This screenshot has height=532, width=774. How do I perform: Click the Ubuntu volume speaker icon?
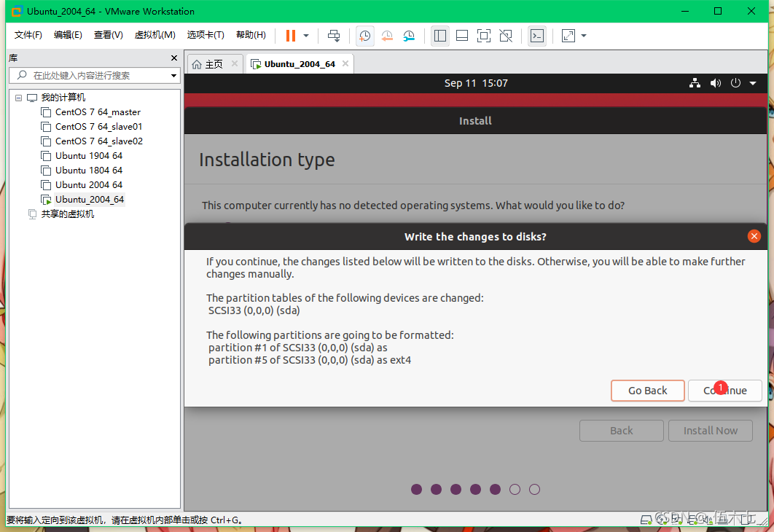pos(715,83)
